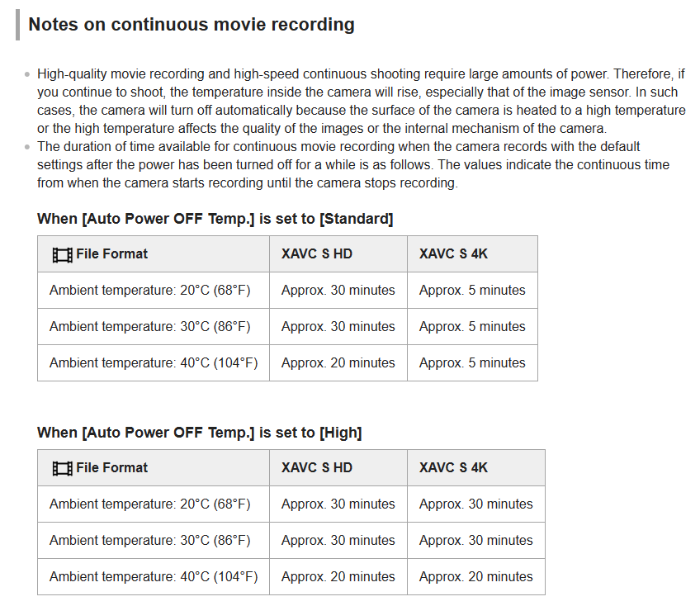Image resolution: width=700 pixels, height=606 pixels.
Task: Click 'XAVC S 4K' header in the Standard table
Action: point(453,254)
